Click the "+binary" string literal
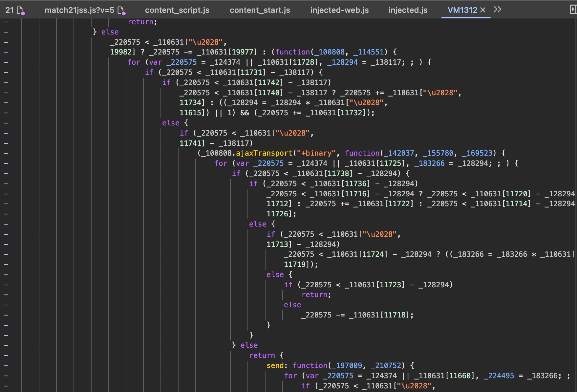577x392 pixels. [x=314, y=153]
